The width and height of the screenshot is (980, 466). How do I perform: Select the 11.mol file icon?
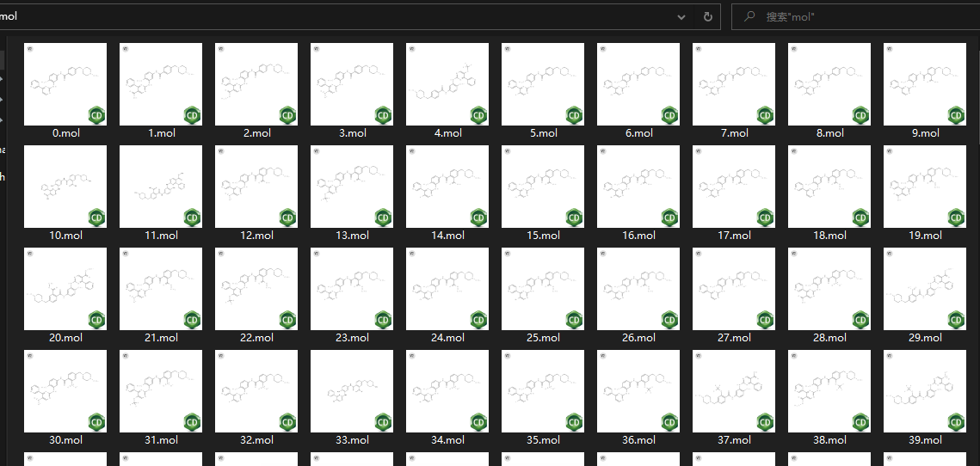pos(161,187)
